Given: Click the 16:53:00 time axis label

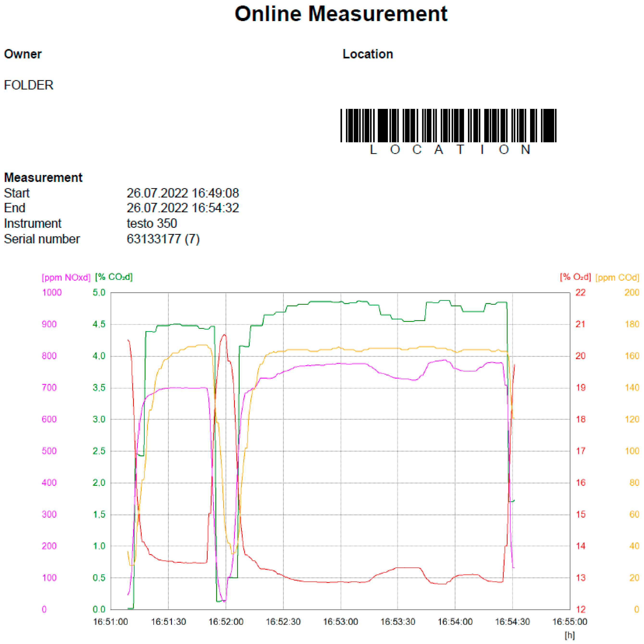Looking at the screenshot, I should 340,622.
